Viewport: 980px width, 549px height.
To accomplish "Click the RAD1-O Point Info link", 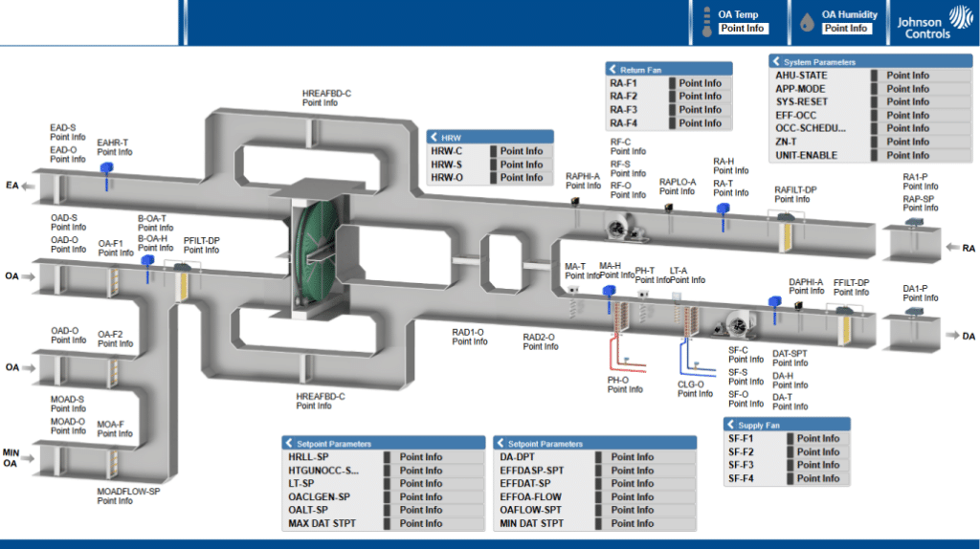I will [469, 341].
